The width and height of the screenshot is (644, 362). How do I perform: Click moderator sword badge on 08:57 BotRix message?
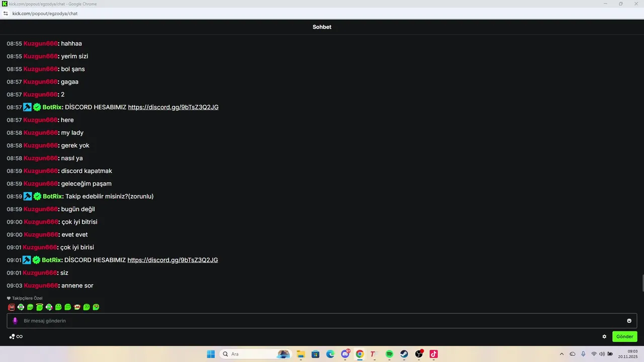coord(28,107)
